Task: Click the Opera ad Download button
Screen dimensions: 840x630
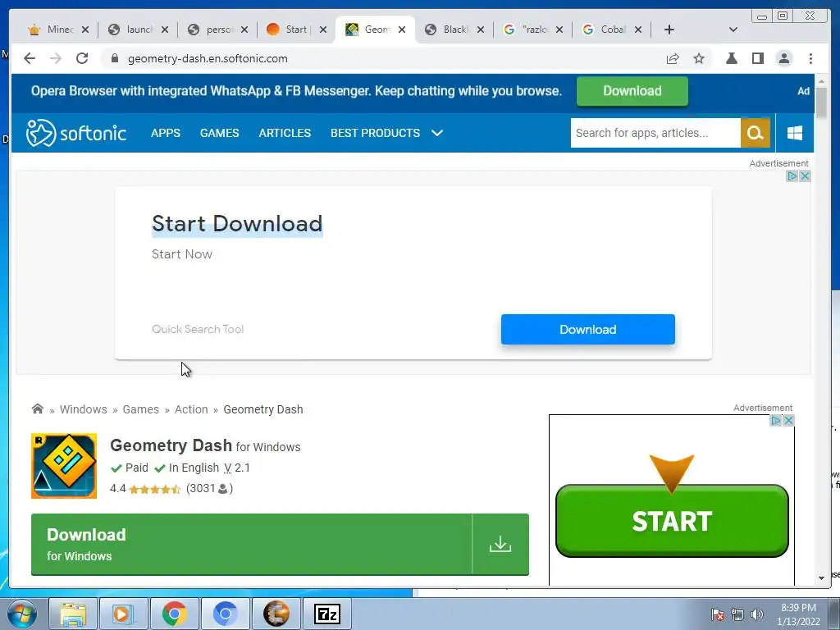Action: pos(632,90)
